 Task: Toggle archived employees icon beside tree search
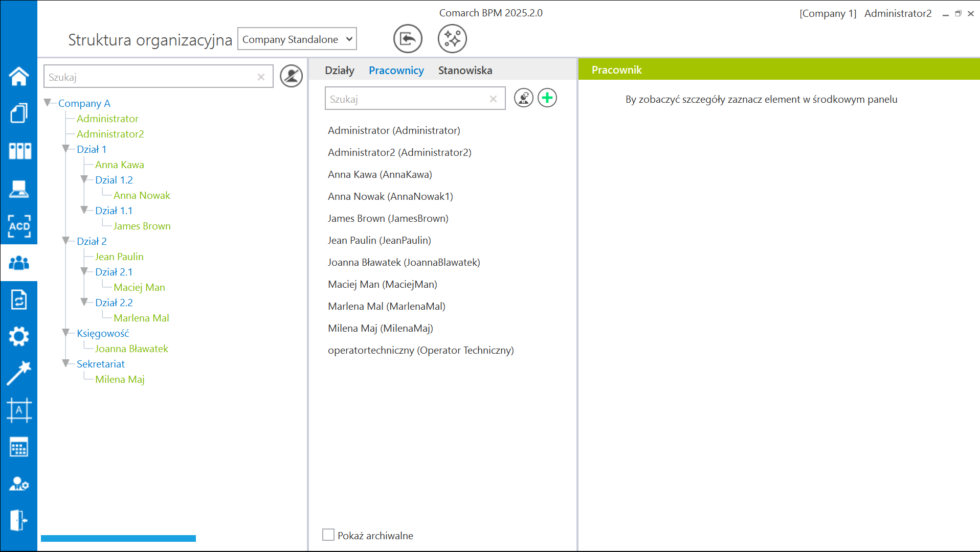(291, 76)
